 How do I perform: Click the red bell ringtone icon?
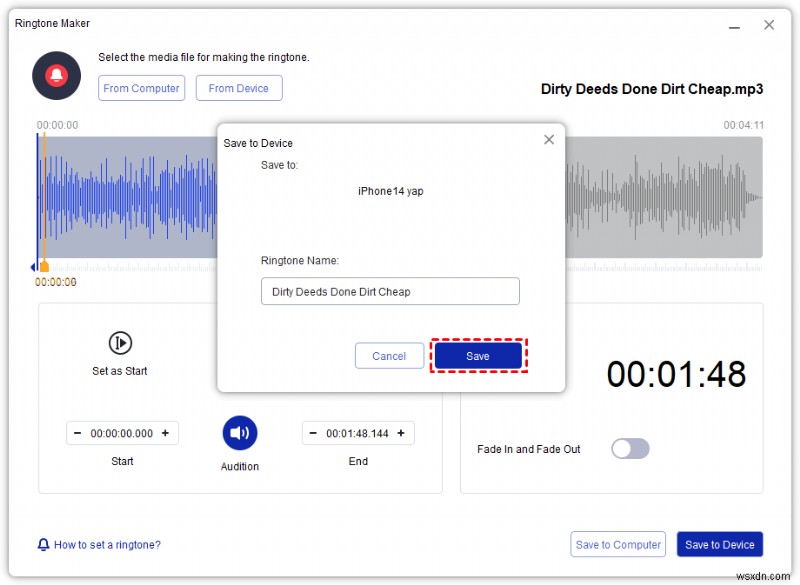pyautogui.click(x=56, y=75)
